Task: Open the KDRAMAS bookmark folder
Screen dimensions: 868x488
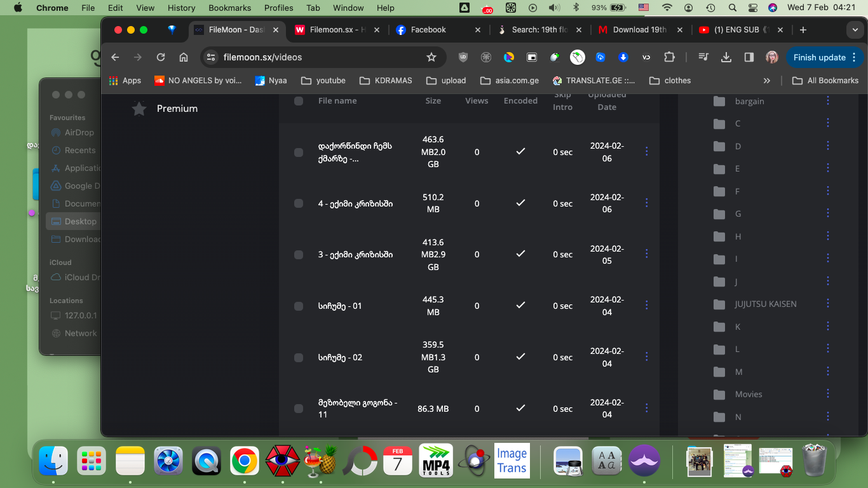Action: tap(386, 81)
